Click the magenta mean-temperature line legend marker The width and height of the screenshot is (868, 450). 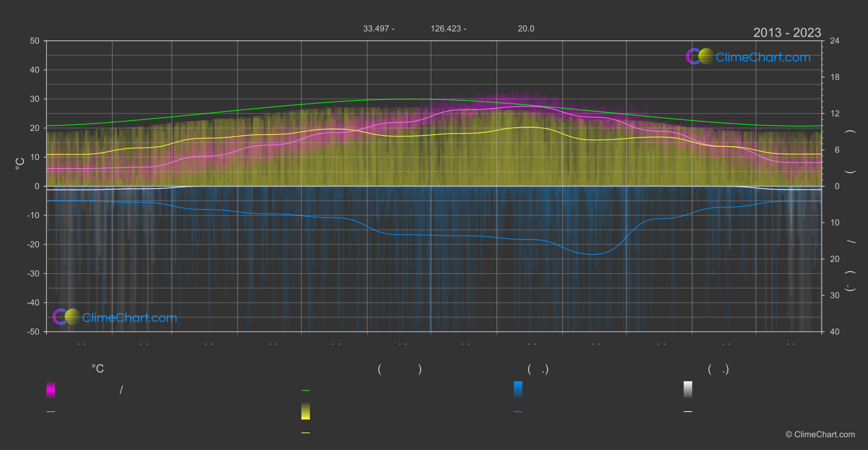click(x=51, y=411)
